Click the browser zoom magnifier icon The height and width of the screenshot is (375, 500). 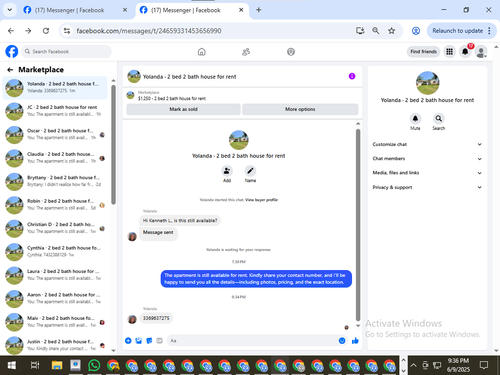(x=376, y=31)
